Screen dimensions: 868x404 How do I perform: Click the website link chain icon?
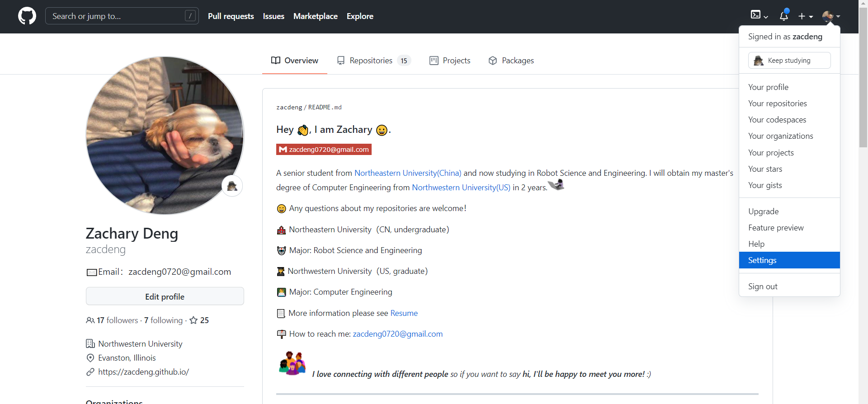pyautogui.click(x=90, y=372)
